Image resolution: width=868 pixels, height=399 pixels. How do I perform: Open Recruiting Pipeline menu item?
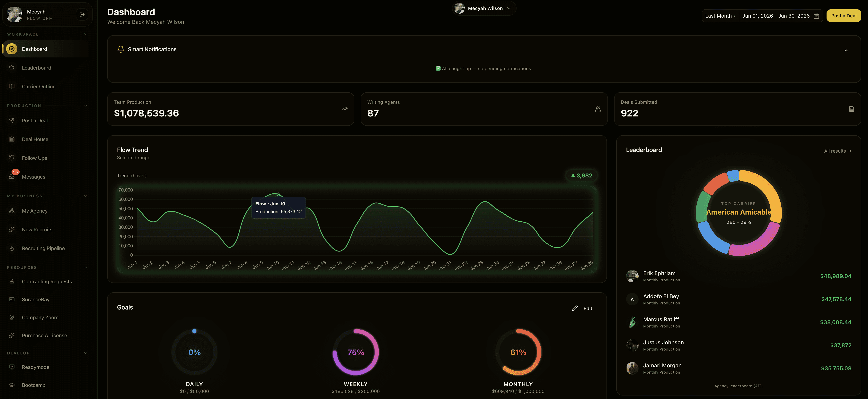pos(46,248)
